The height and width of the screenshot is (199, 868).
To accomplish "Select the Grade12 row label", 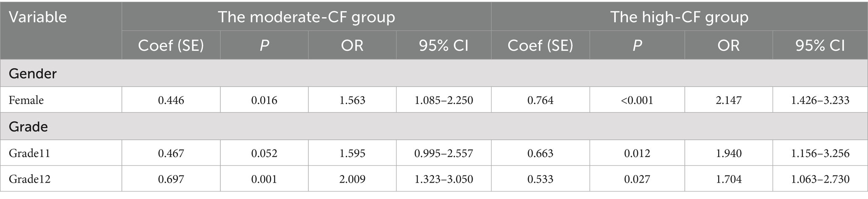I will tap(29, 179).
